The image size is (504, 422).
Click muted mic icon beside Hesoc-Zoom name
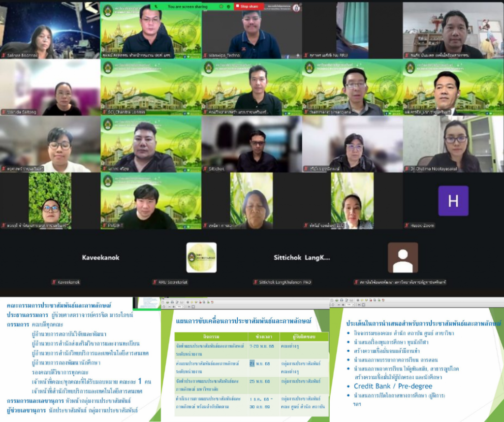click(x=407, y=225)
